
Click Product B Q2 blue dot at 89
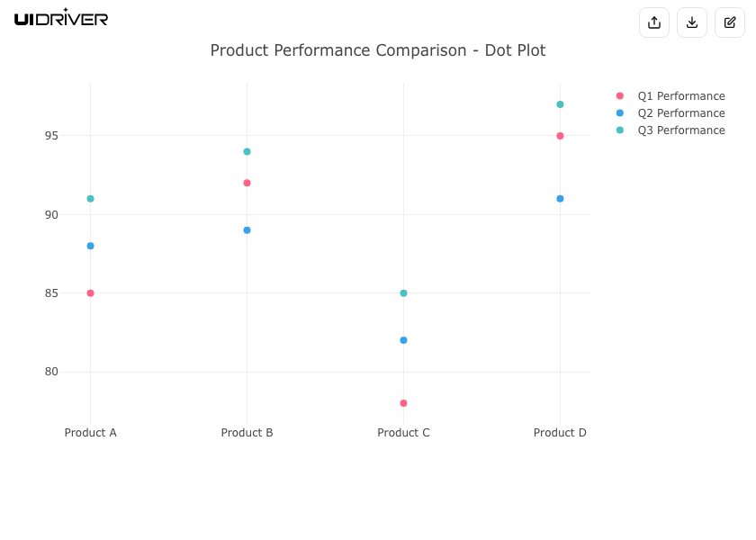tap(247, 230)
